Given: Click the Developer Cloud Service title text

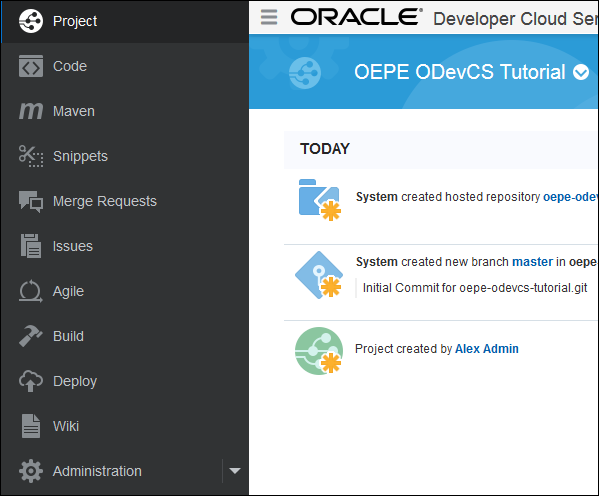Looking at the screenshot, I should click(516, 18).
